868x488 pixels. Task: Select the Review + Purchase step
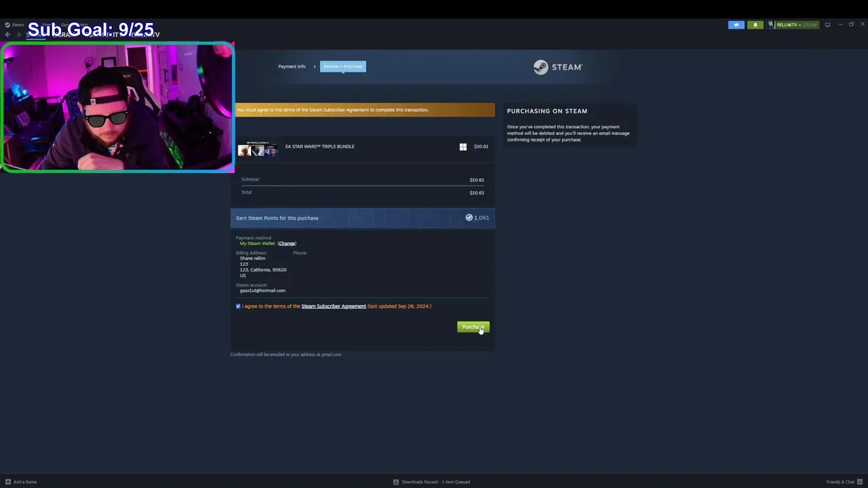pos(342,66)
